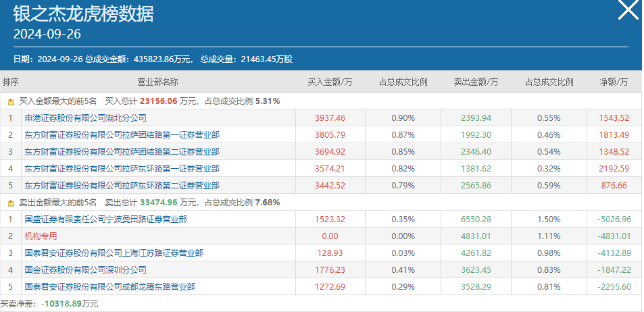Select net amount 2192.59
Image resolution: width=644 pixels, height=312 pixels.
614,169
